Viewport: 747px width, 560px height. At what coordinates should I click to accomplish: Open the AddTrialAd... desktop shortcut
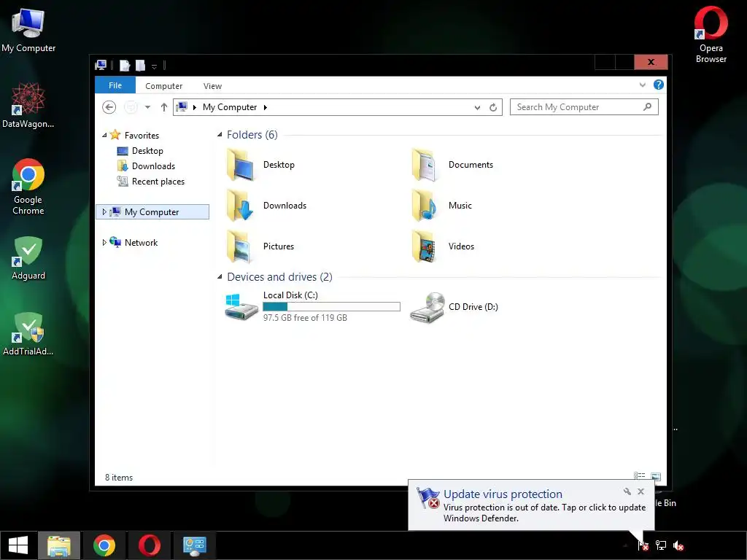point(28,334)
